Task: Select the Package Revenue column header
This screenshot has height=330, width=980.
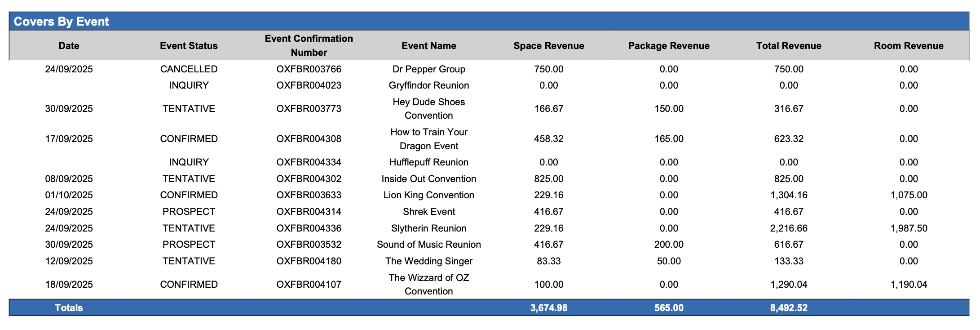Action: coord(668,46)
